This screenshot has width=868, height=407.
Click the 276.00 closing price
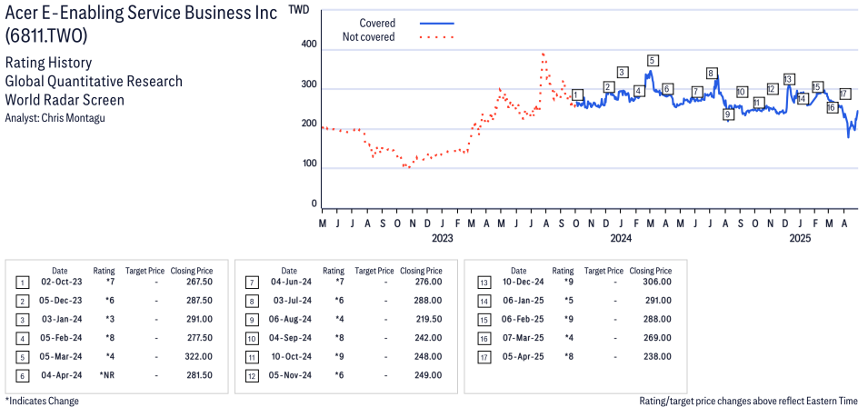click(x=429, y=283)
